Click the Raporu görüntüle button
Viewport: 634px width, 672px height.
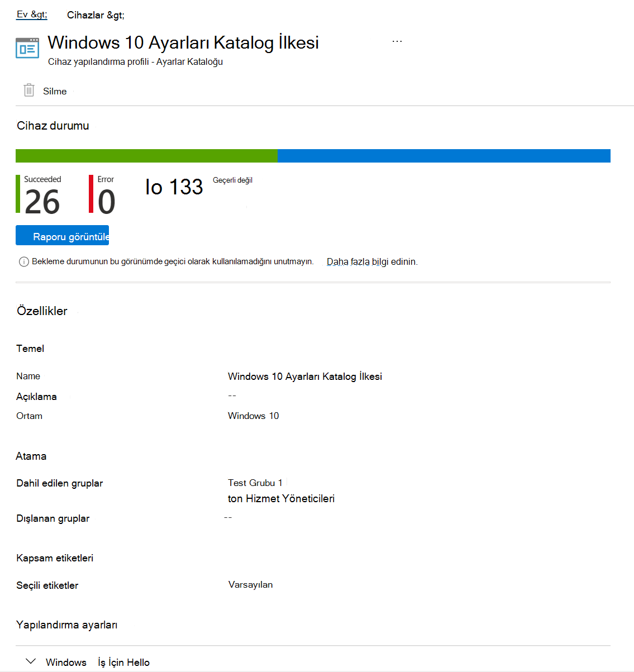(63, 236)
